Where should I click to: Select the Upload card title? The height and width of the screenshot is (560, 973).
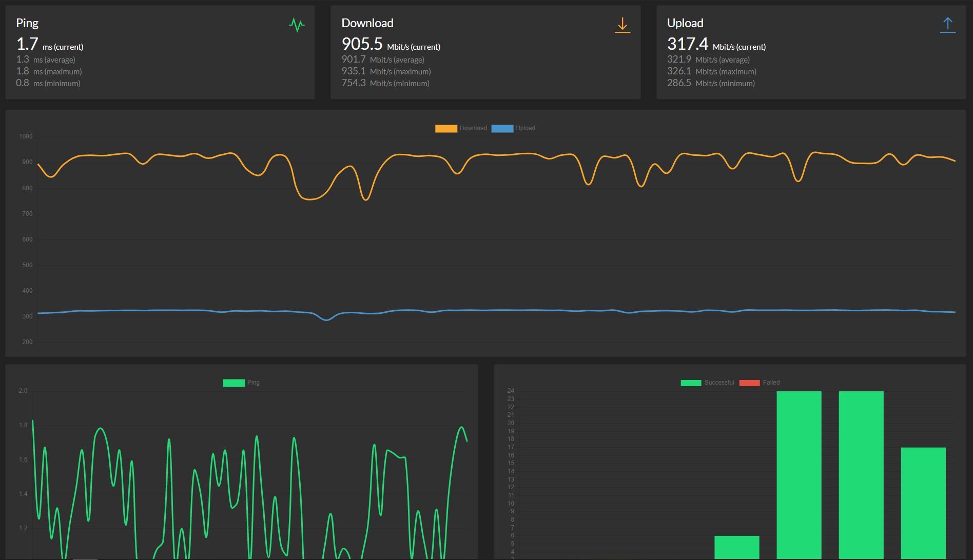click(x=685, y=23)
